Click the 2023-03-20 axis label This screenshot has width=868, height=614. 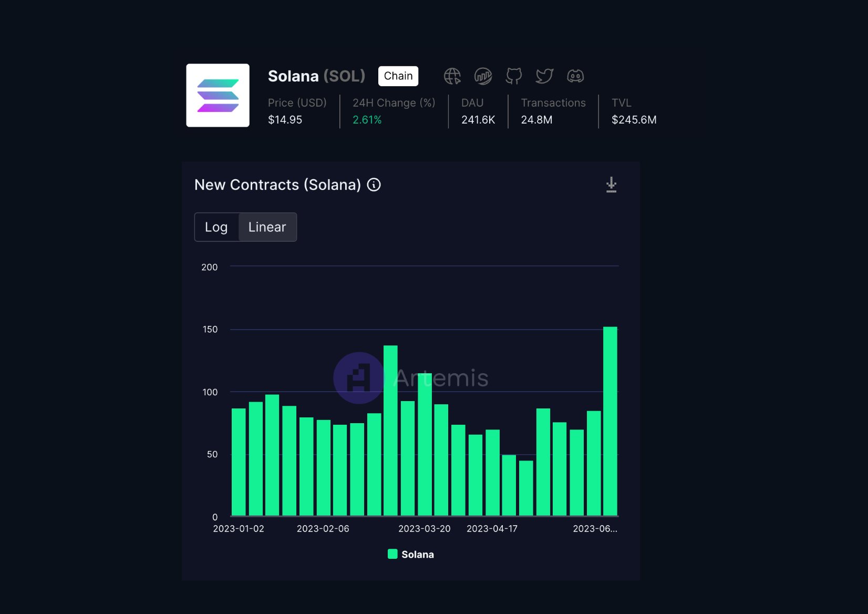pyautogui.click(x=424, y=529)
